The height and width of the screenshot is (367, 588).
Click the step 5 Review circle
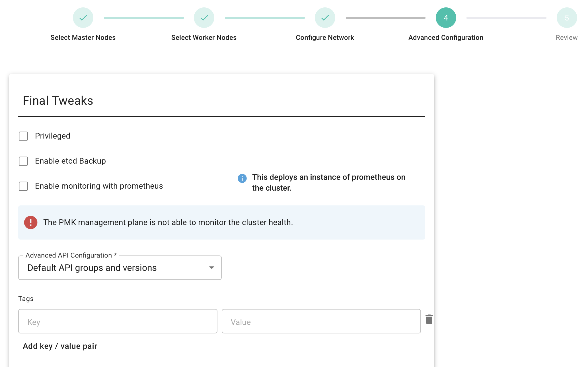[567, 18]
